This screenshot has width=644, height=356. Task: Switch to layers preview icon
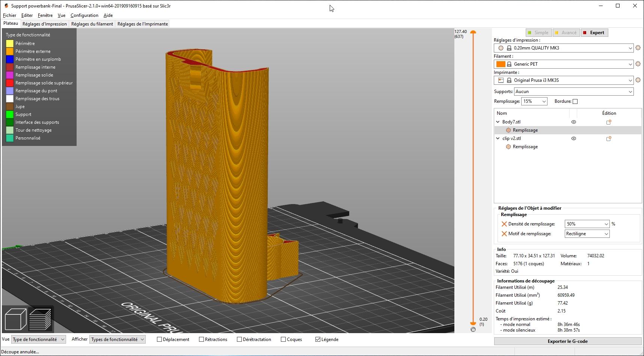40,319
